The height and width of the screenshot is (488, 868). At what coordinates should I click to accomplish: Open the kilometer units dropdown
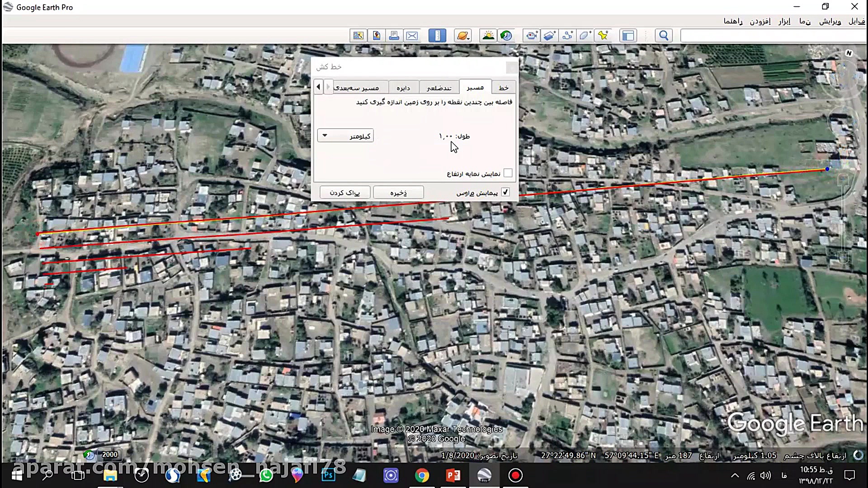[345, 136]
